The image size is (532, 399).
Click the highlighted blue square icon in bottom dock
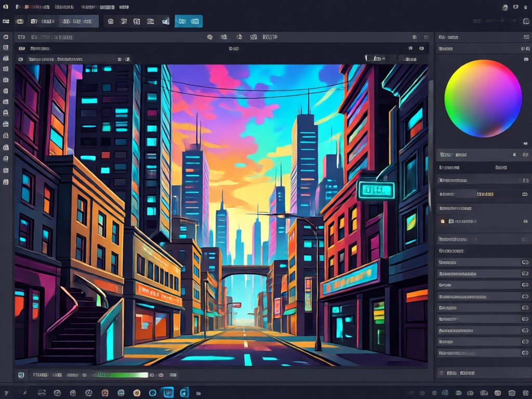click(x=168, y=393)
